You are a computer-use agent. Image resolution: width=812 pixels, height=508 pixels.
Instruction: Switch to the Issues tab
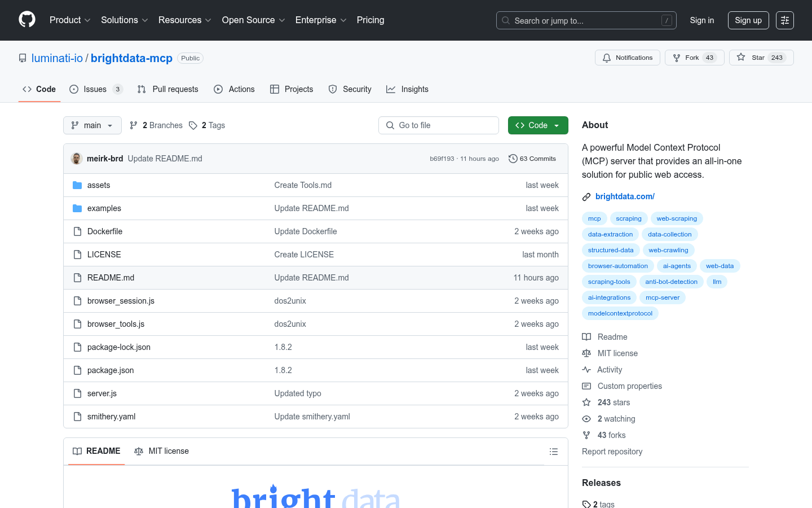point(95,89)
